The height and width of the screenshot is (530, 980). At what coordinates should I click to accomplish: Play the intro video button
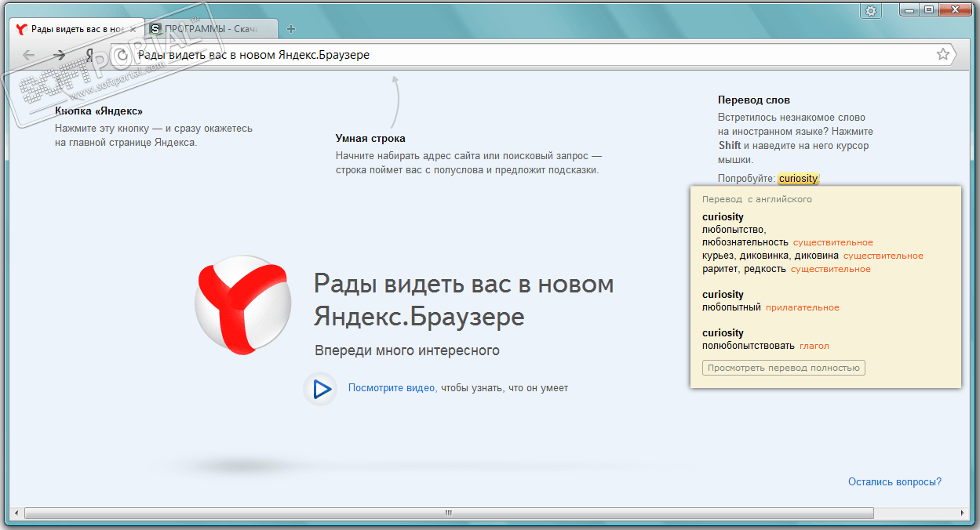pyautogui.click(x=320, y=388)
